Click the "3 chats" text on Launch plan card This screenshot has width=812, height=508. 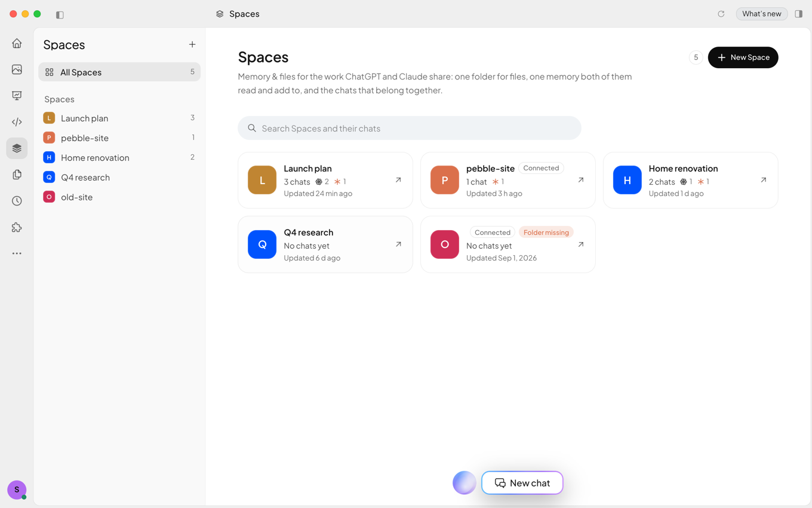pos(297,182)
